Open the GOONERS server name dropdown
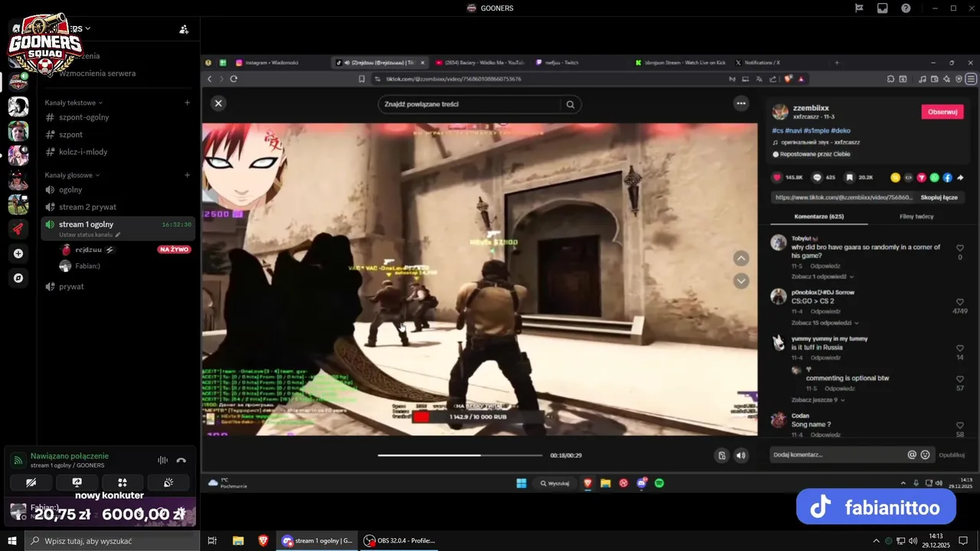The height and width of the screenshot is (551, 980). pos(78,29)
